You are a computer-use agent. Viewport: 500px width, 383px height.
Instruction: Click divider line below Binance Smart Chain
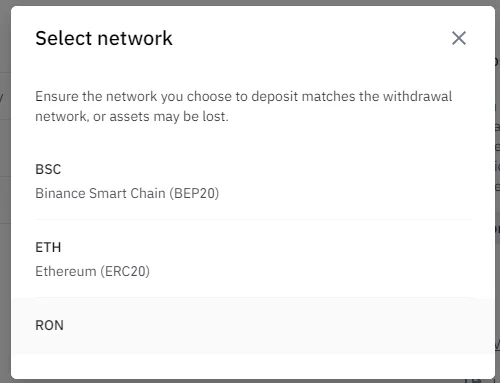click(254, 219)
